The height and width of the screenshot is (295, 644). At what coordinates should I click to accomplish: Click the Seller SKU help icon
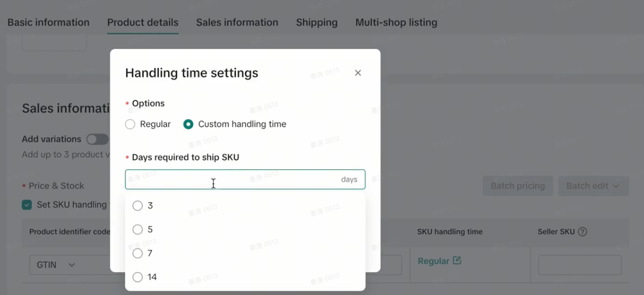(583, 232)
